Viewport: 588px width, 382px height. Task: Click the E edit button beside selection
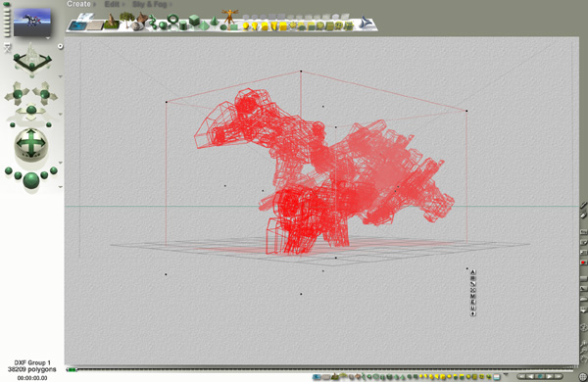[x=473, y=302]
